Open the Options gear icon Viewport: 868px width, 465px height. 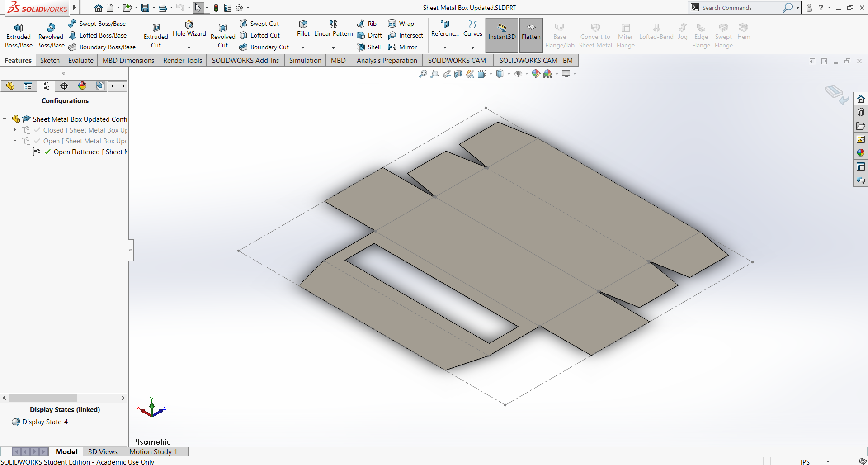239,8
